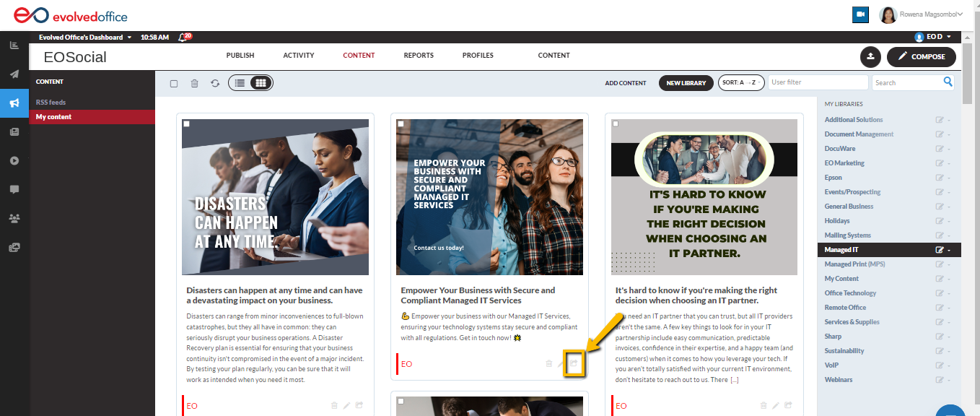Open the Managed IT library link

[841, 249]
